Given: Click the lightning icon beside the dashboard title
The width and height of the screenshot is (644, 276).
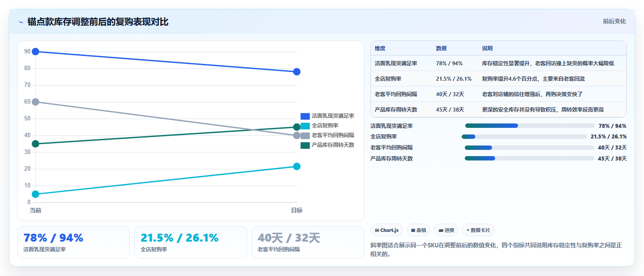Looking at the screenshot, I should [x=21, y=22].
